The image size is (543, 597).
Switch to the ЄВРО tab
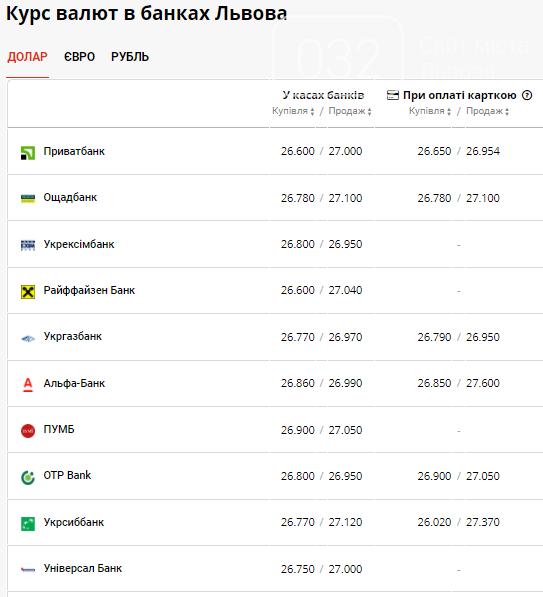pyautogui.click(x=79, y=57)
